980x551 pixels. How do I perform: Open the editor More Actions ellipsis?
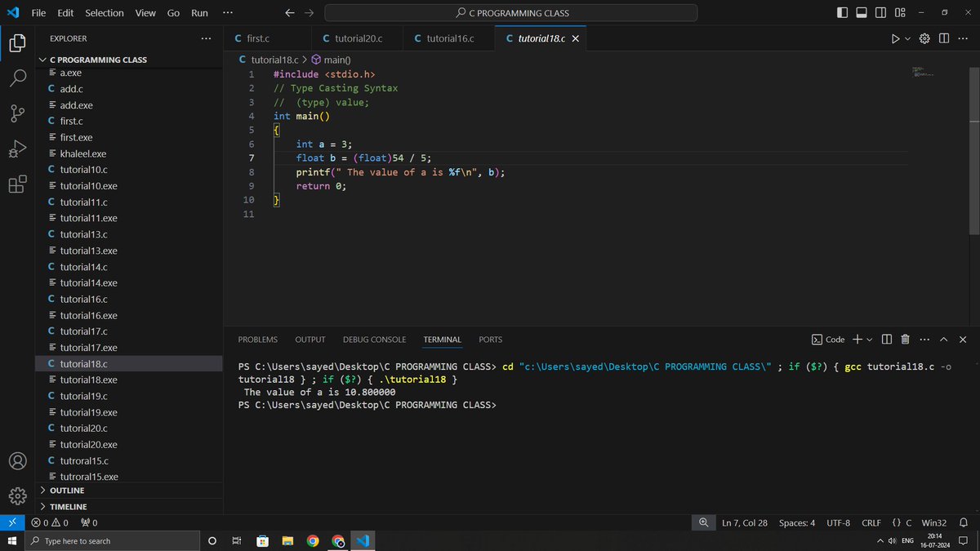(x=963, y=38)
